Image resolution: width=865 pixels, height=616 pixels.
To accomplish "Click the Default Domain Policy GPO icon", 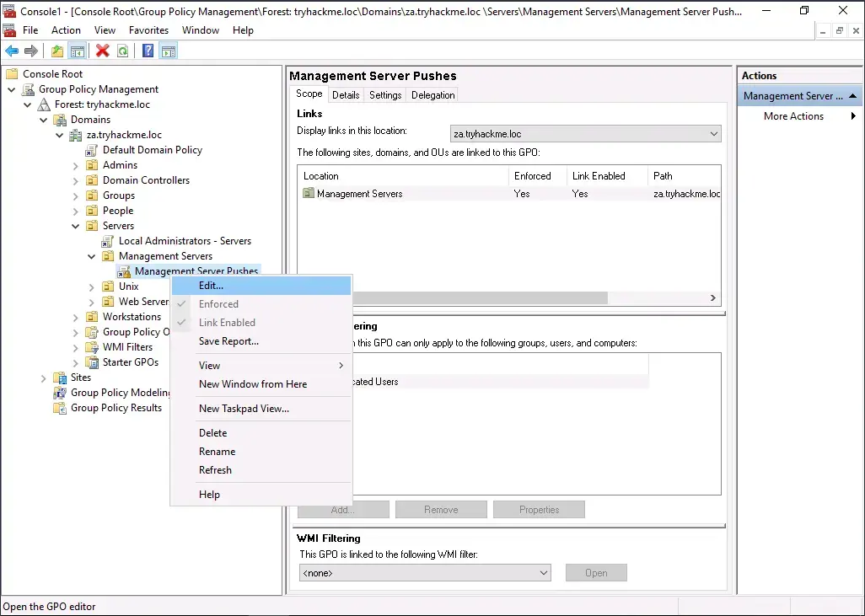I will (92, 150).
